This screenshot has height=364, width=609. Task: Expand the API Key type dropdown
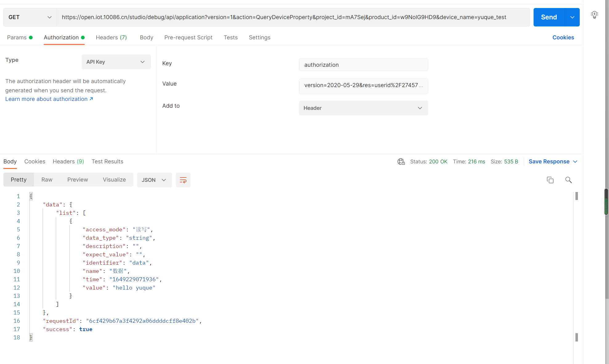(x=116, y=62)
